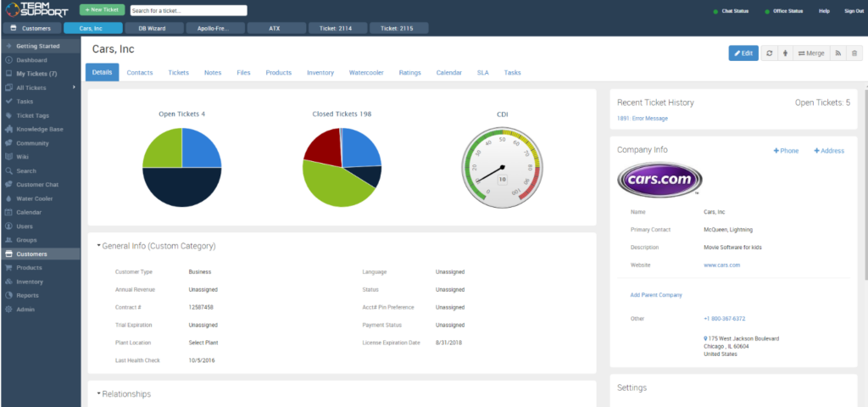Click the Reports pie icon in sidebar

coord(8,296)
